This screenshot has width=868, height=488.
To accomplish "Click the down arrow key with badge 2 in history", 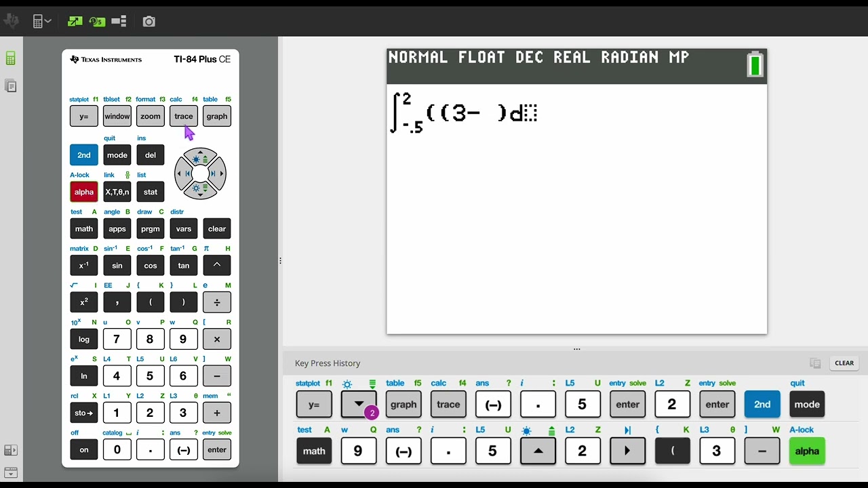I will [x=359, y=405].
